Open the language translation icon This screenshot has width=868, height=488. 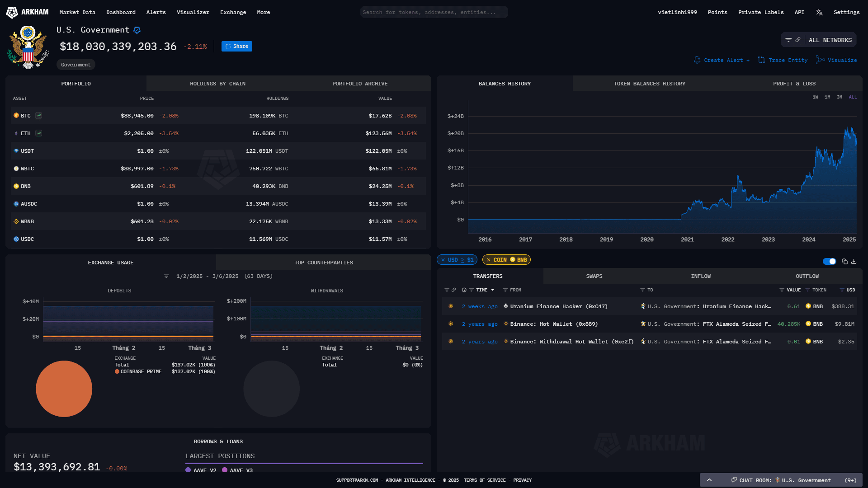pyautogui.click(x=819, y=13)
